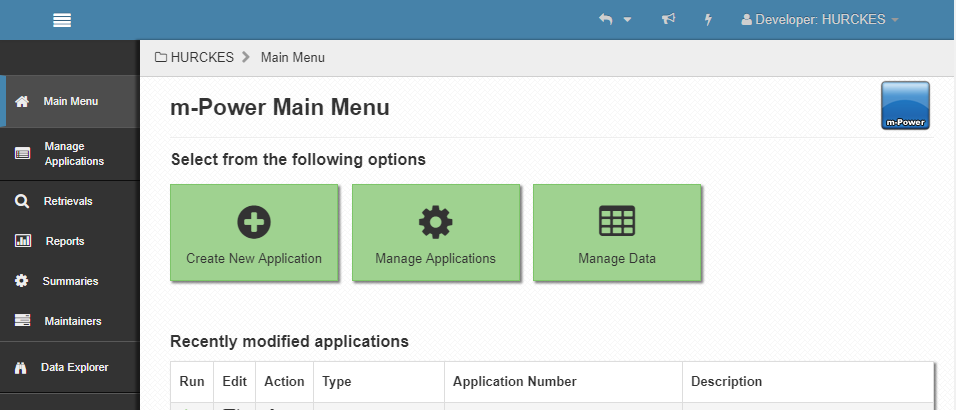Open the dropdown beside back arrow
Viewport: 956px width, 410px height.
click(627, 20)
